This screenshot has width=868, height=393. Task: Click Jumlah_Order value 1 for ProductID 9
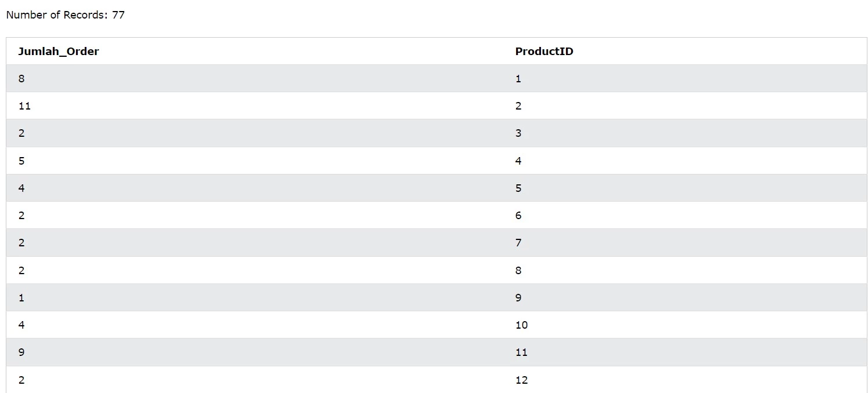coord(21,298)
